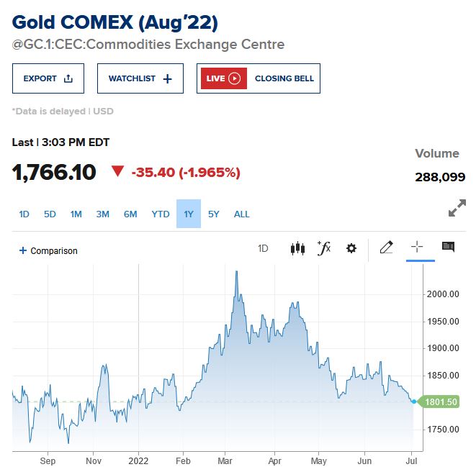Add a Comparison symbol
Viewport: 476px width, 472px height.
[x=48, y=251]
